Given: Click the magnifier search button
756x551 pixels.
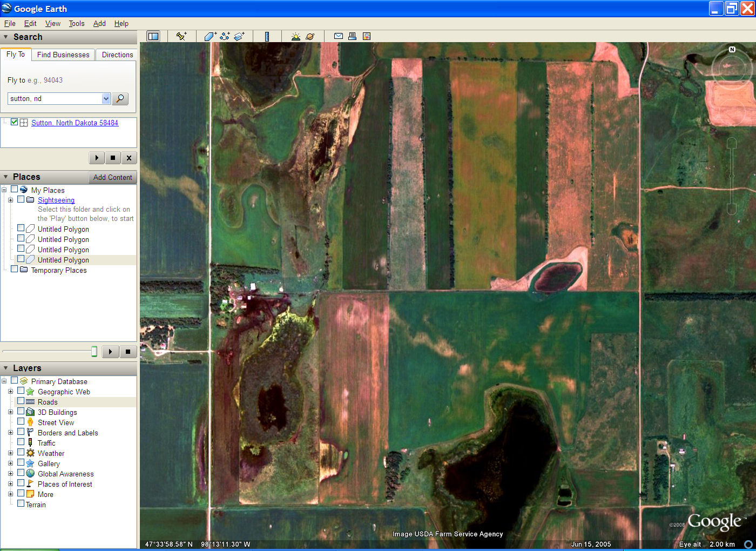Looking at the screenshot, I should point(120,98).
